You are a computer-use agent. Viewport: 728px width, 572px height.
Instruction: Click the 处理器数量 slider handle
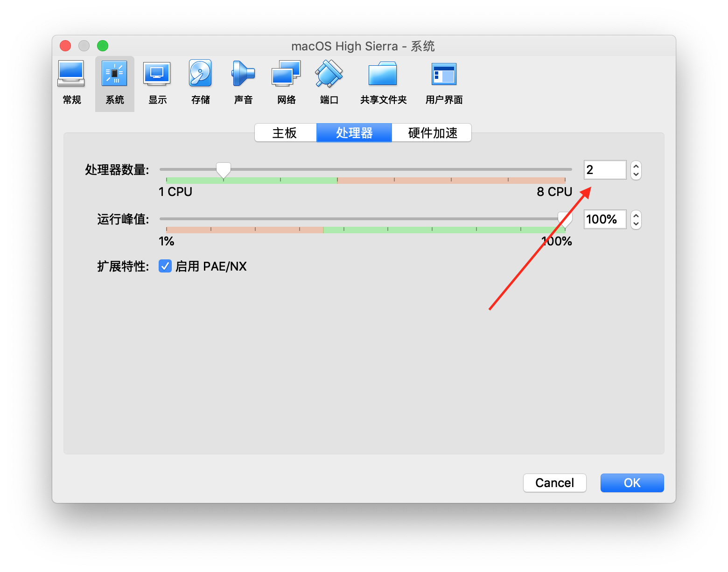point(224,170)
